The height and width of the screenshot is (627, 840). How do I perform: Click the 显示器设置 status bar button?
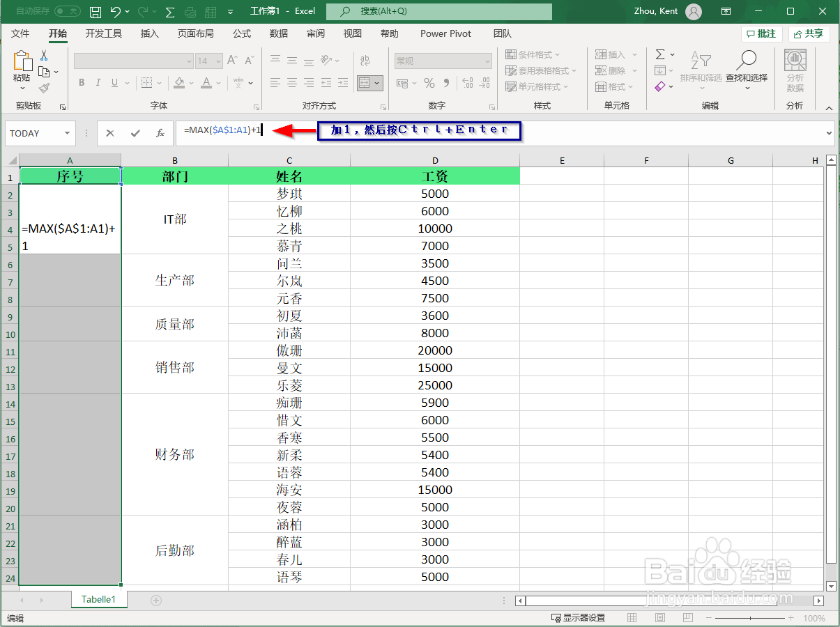tap(578, 618)
